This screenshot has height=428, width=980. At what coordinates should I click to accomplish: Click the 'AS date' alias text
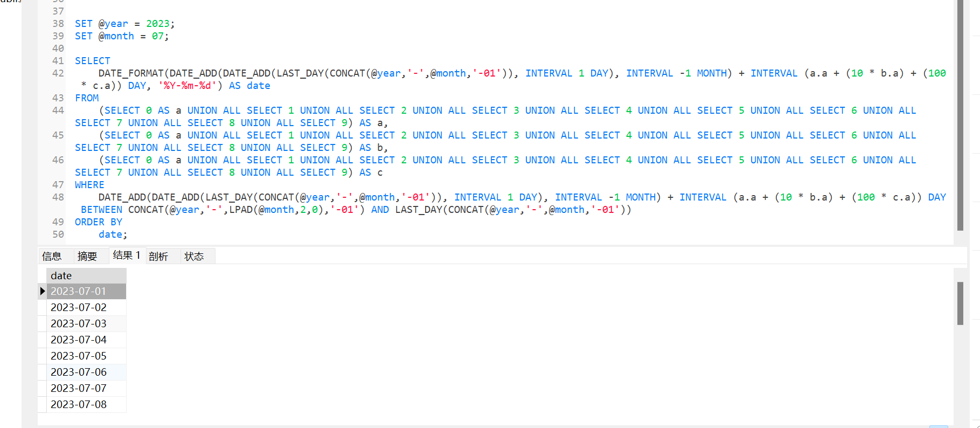pos(249,86)
